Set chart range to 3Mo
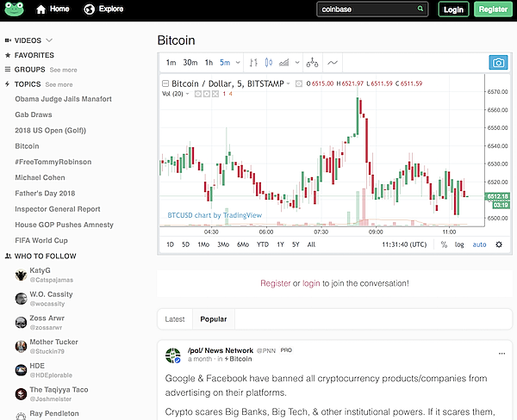Image resolution: width=517 pixels, height=420 pixels. coord(223,244)
